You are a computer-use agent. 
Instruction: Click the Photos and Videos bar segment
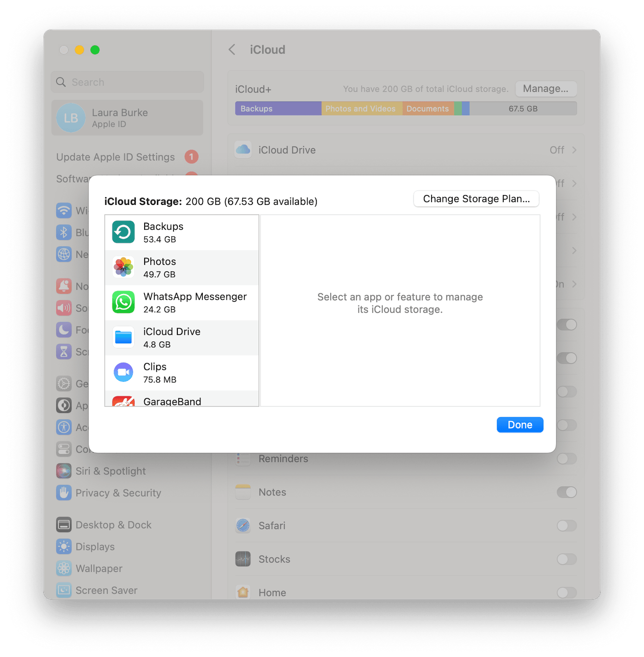(362, 109)
